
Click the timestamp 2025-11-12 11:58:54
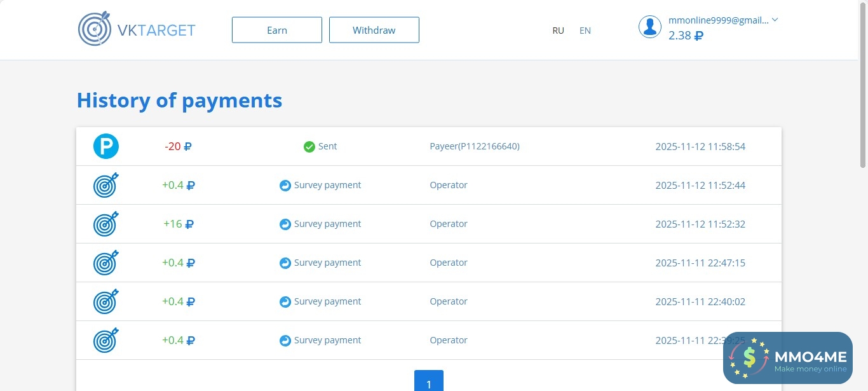[700, 146]
